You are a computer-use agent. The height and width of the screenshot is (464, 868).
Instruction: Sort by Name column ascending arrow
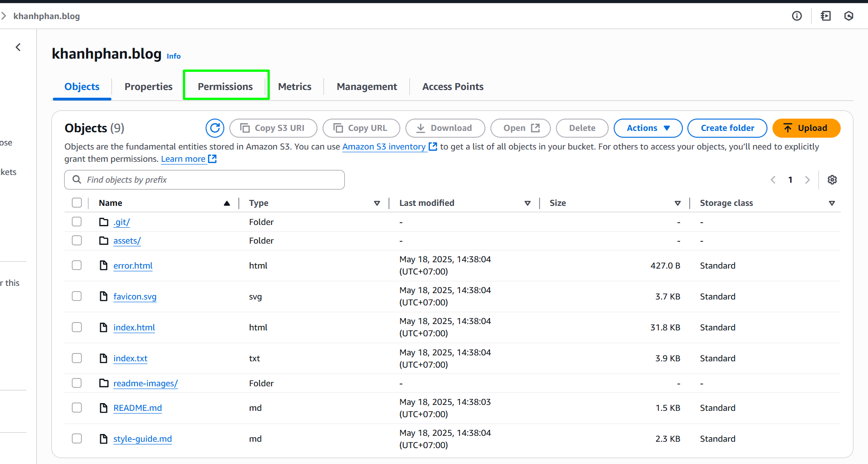point(227,203)
